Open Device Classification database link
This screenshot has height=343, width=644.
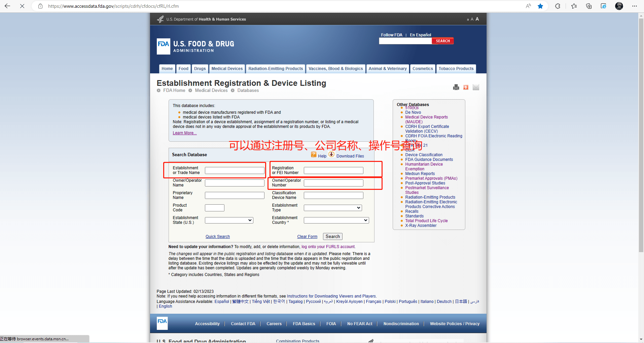pos(424,155)
